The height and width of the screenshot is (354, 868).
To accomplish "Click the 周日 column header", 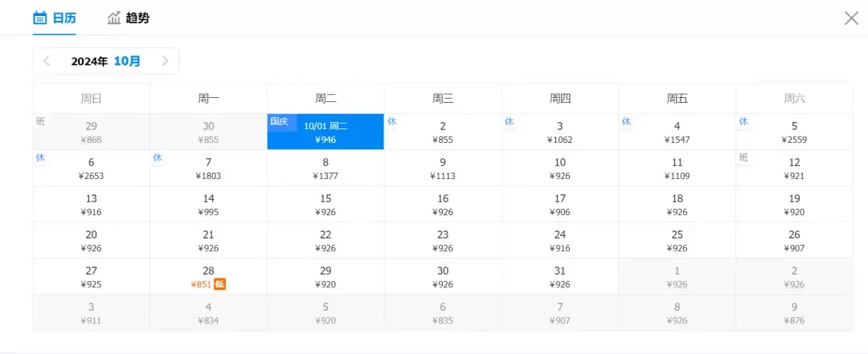I will point(92,99).
